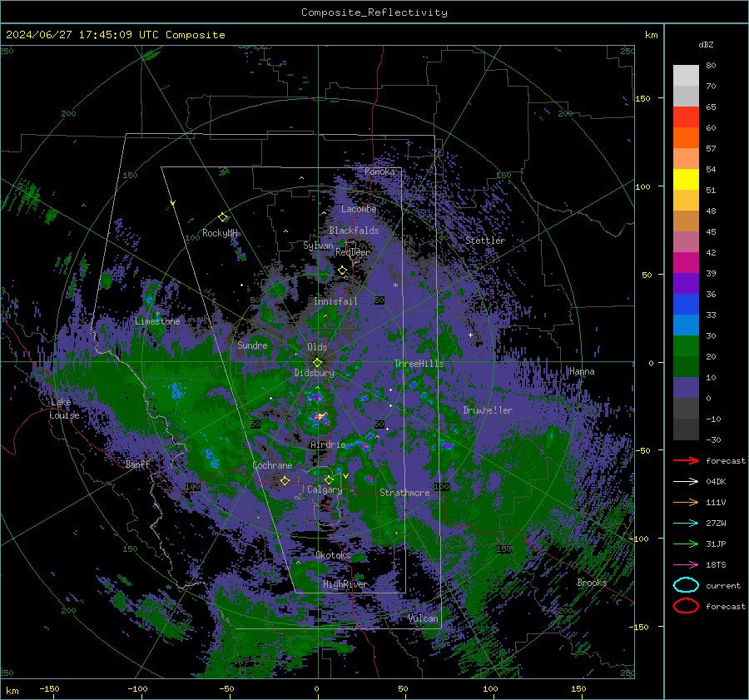Choose the magenta dBZ swatch
This screenshot has height=700, width=749.
pos(686,263)
